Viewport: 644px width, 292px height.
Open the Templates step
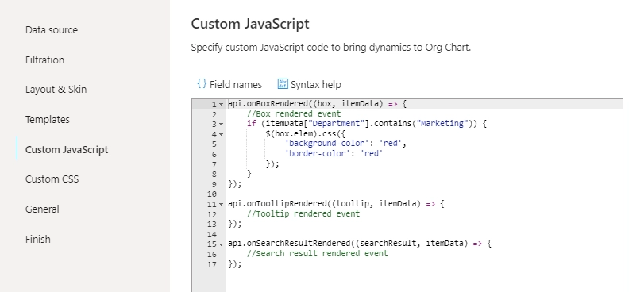pyautogui.click(x=47, y=120)
